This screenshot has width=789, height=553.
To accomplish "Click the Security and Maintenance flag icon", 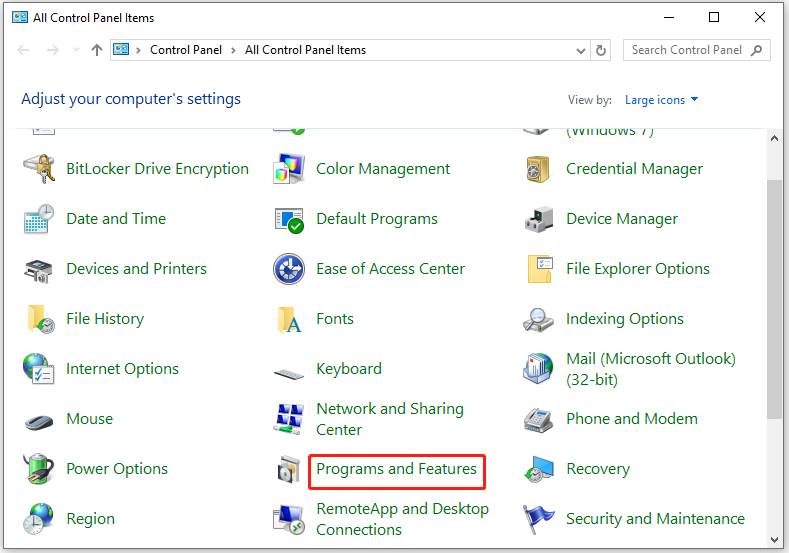I will pyautogui.click(x=539, y=519).
